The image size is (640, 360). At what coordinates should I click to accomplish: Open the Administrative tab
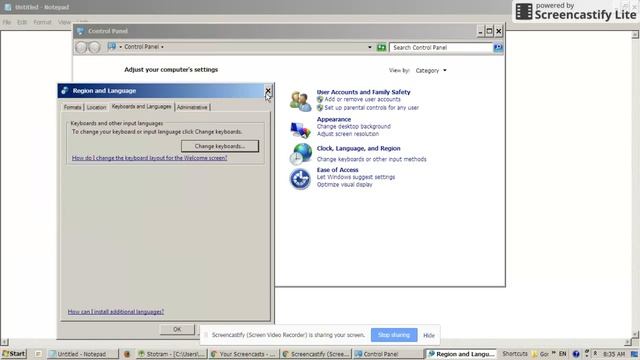pyautogui.click(x=192, y=107)
